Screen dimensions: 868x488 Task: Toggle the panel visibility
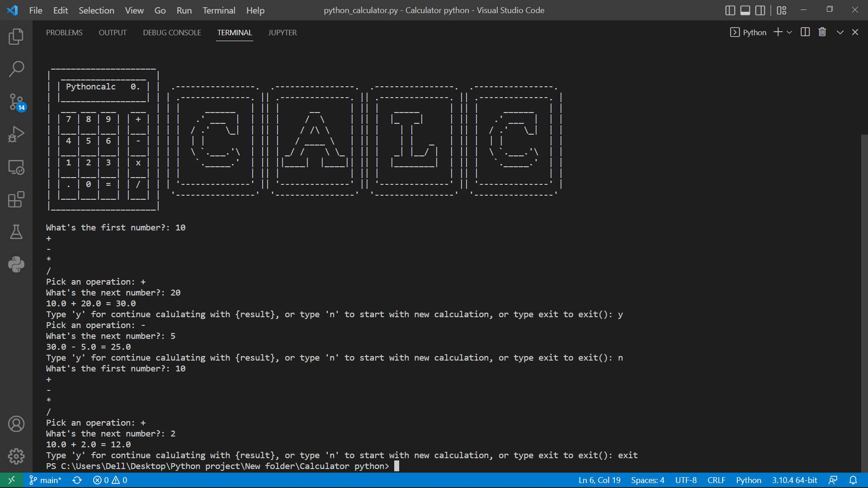pos(745,10)
